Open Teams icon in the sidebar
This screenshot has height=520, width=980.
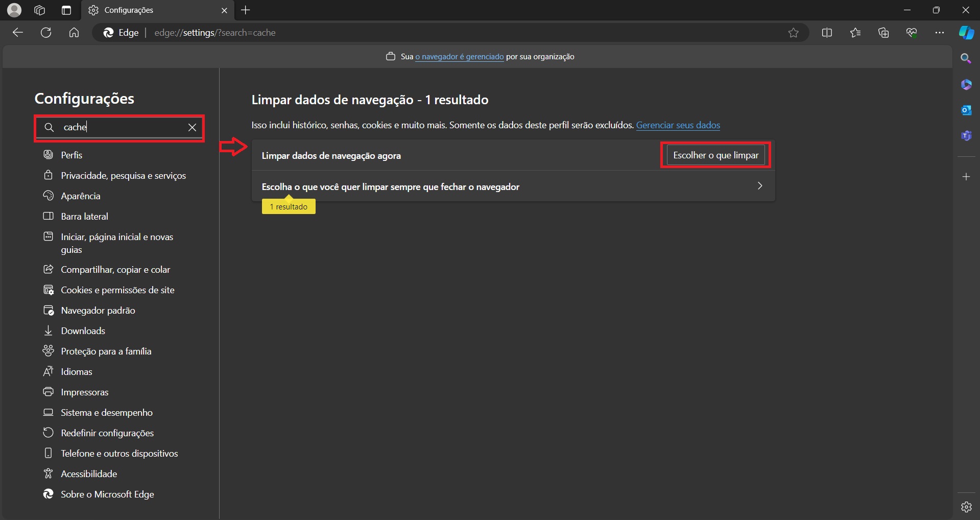click(966, 136)
